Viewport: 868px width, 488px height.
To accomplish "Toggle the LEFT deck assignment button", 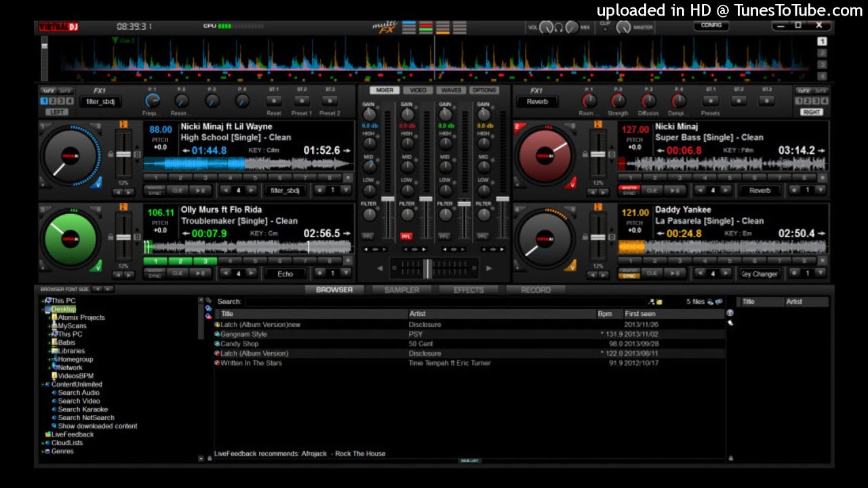I will (x=57, y=112).
